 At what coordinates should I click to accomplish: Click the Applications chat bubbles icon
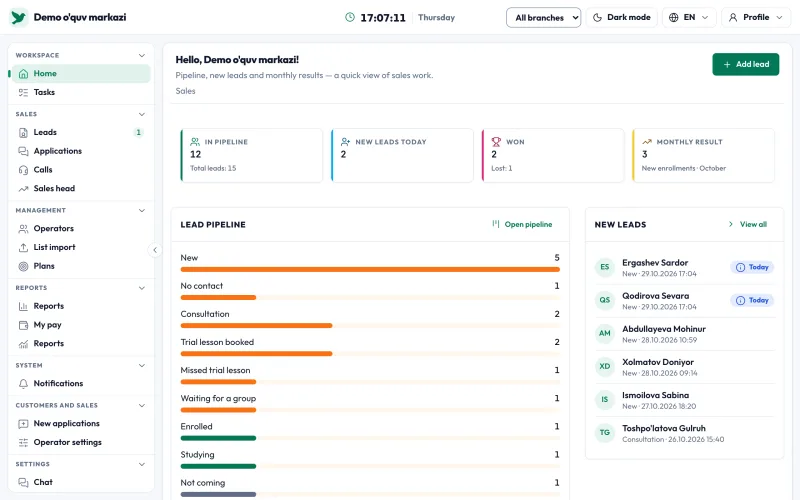[x=23, y=151]
